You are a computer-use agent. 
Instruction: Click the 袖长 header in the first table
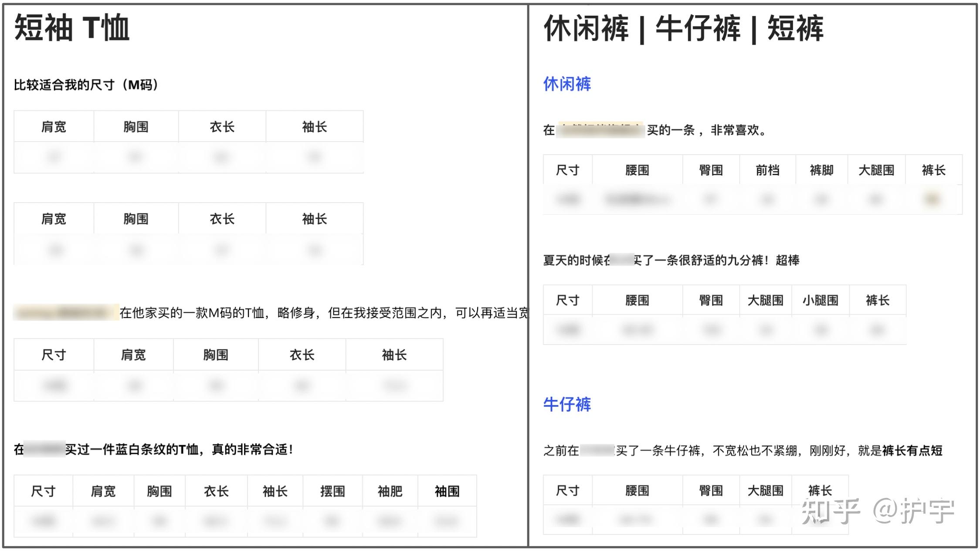tap(315, 127)
